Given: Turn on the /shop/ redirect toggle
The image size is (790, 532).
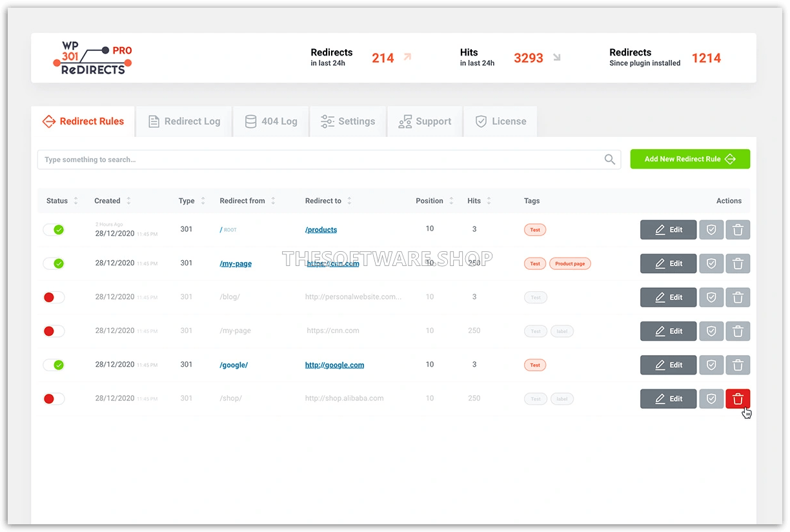Looking at the screenshot, I should point(54,398).
